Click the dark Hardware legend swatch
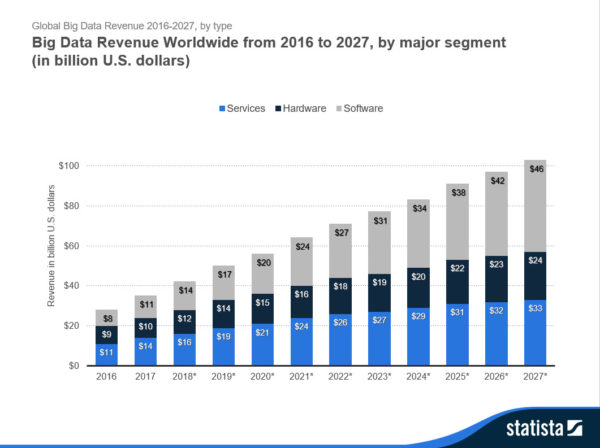600x448 pixels. coord(278,108)
